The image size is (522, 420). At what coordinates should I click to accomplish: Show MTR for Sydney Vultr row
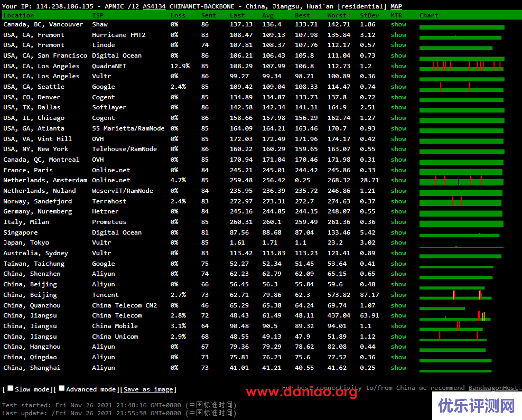[398, 253]
